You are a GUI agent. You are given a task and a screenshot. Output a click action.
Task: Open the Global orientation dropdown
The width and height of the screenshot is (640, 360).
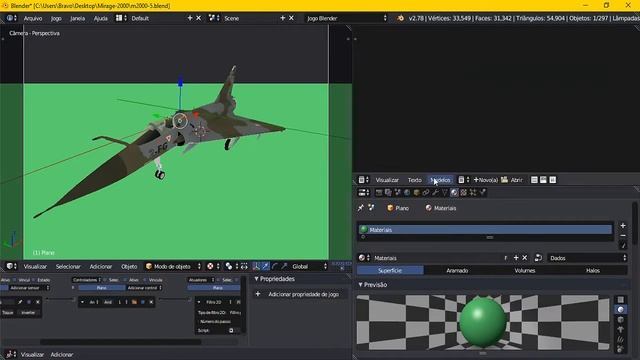click(x=309, y=267)
